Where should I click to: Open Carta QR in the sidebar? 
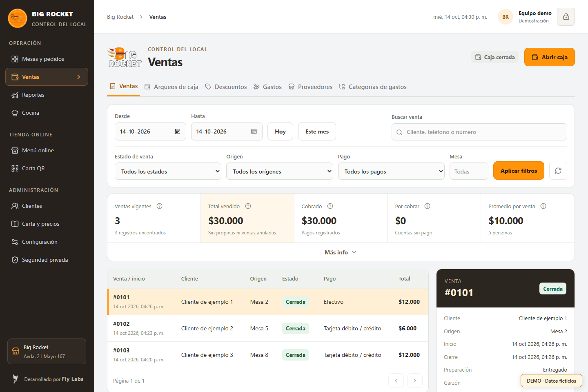coord(47,168)
